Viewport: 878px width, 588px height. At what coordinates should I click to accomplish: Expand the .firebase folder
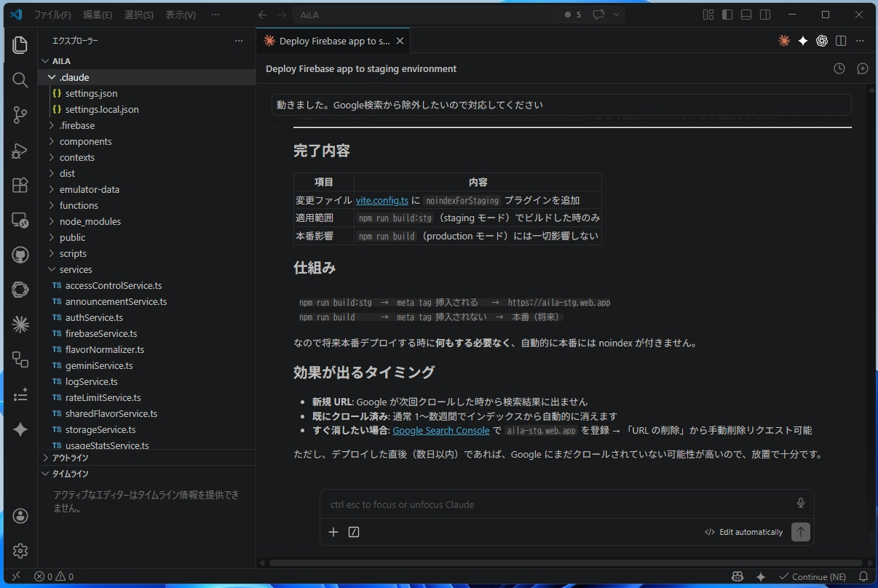click(x=146, y=125)
